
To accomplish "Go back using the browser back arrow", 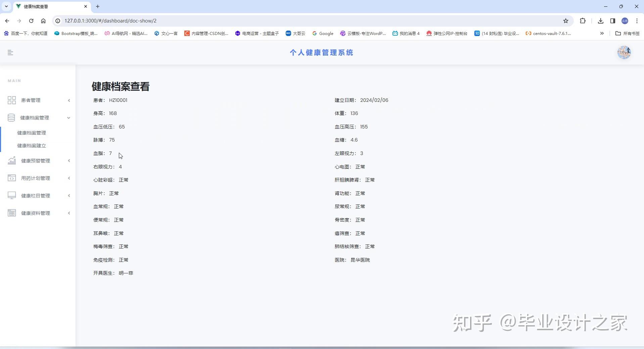I will click(x=7, y=21).
